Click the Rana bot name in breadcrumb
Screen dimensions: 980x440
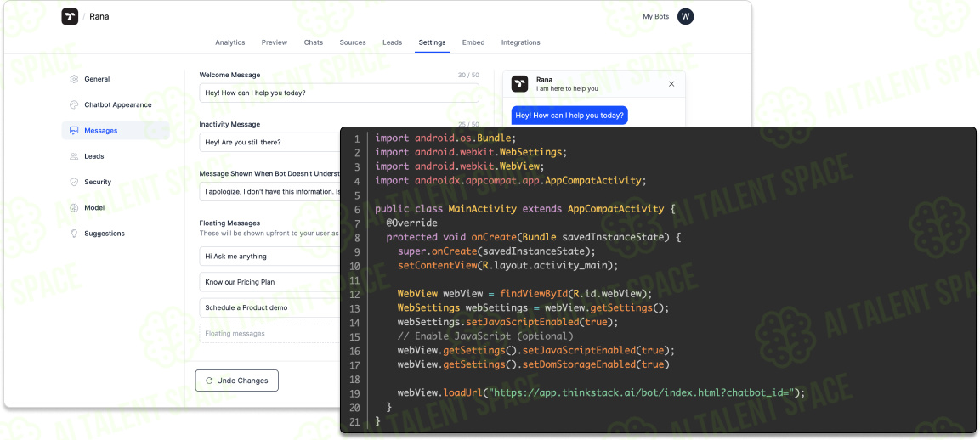99,17
